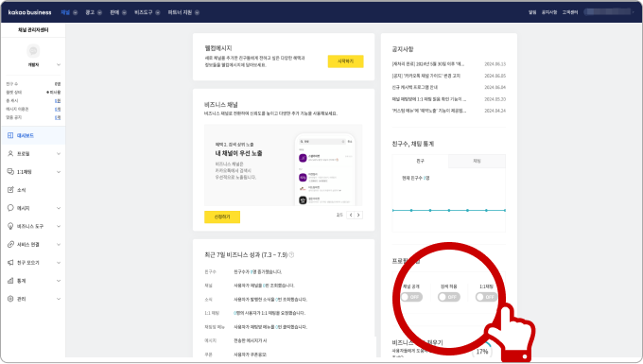Open the 메시지 이용권 count link
The height and width of the screenshot is (364, 643).
[x=58, y=109]
